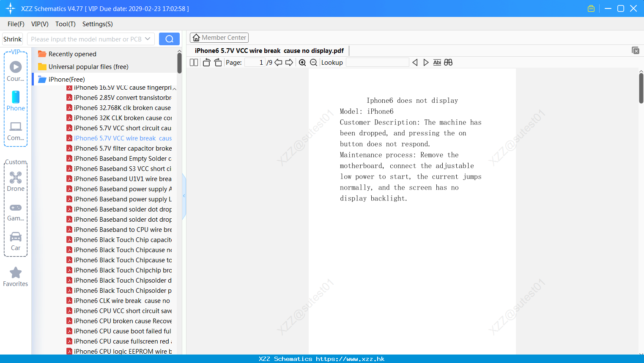The height and width of the screenshot is (363, 644).
Task: Toggle whole-word match Abi icon
Action: coord(437,63)
